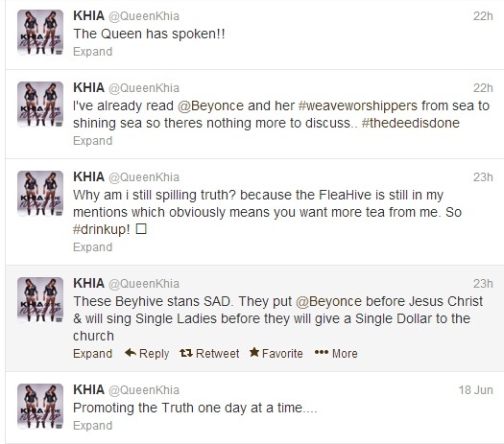504x444 pixels.
Task: Click avatar on the Beyhive stans tweet
Action: point(40,300)
